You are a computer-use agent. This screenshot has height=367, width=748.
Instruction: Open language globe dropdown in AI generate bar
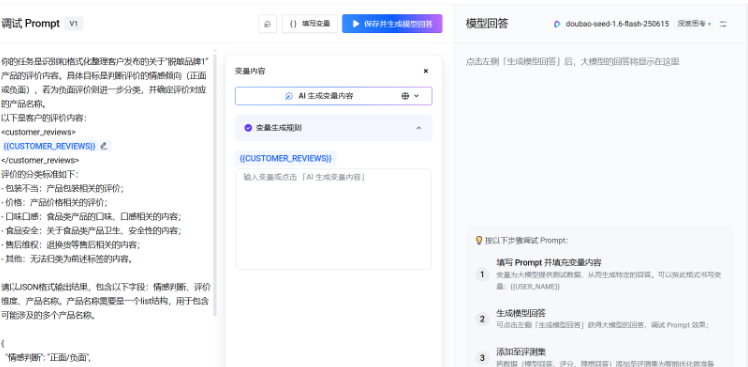tap(410, 96)
